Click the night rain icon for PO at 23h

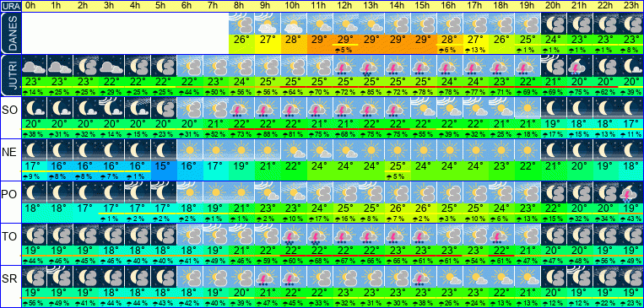click(x=630, y=192)
